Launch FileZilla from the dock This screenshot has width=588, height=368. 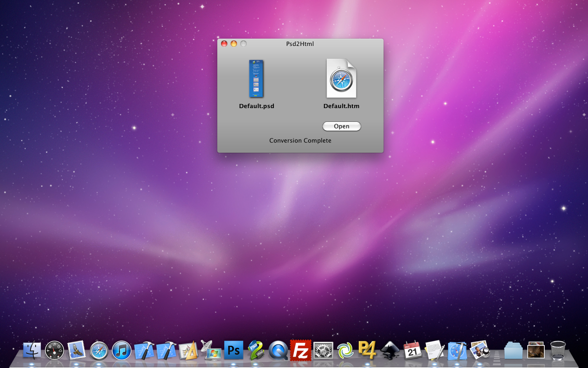pos(300,351)
